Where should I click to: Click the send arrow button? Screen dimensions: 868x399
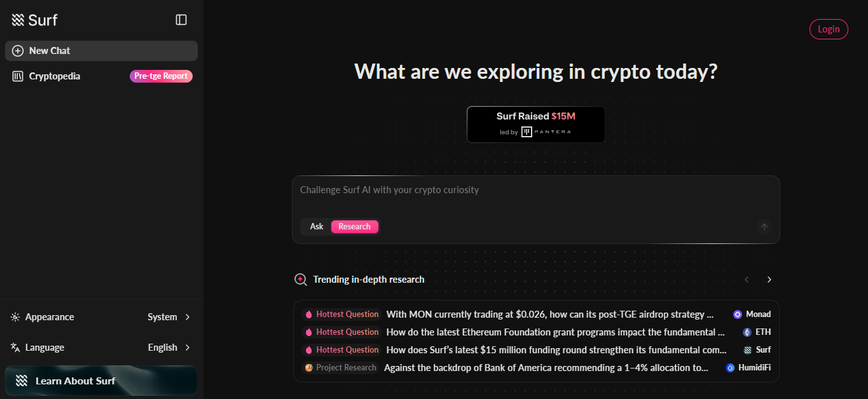(764, 227)
